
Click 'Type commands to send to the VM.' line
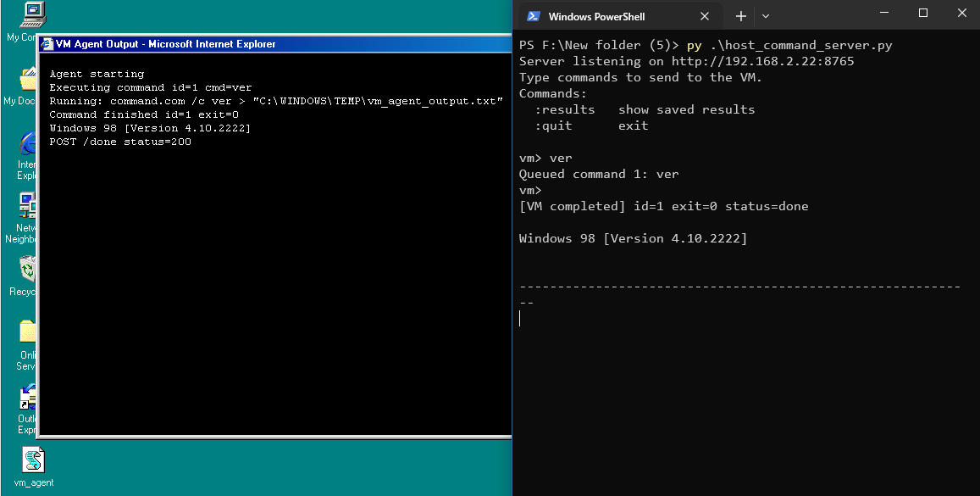pos(640,77)
